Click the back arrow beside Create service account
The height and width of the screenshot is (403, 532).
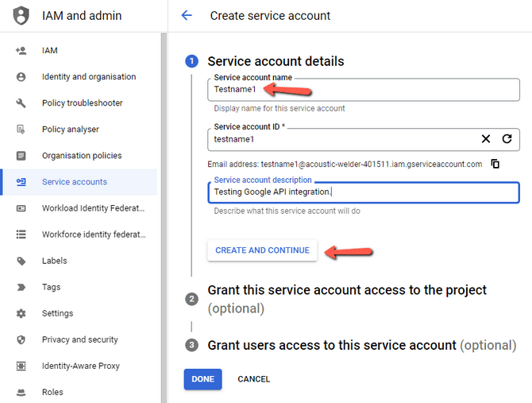click(187, 15)
